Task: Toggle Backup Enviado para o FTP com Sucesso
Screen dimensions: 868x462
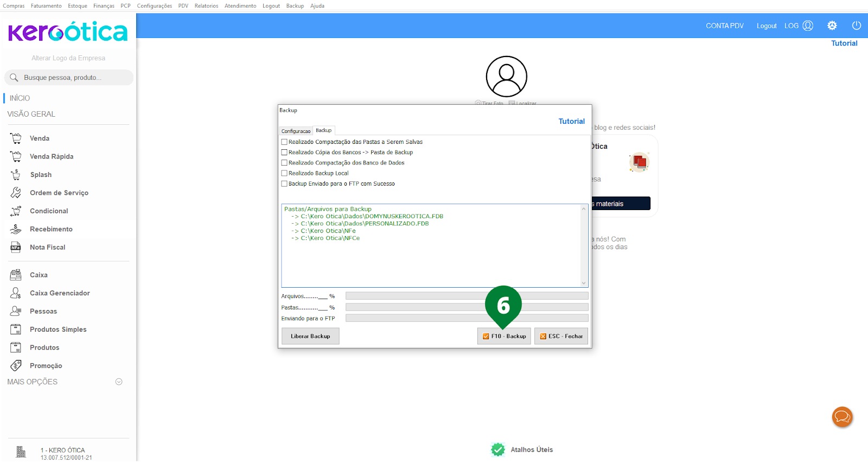Action: (x=284, y=184)
